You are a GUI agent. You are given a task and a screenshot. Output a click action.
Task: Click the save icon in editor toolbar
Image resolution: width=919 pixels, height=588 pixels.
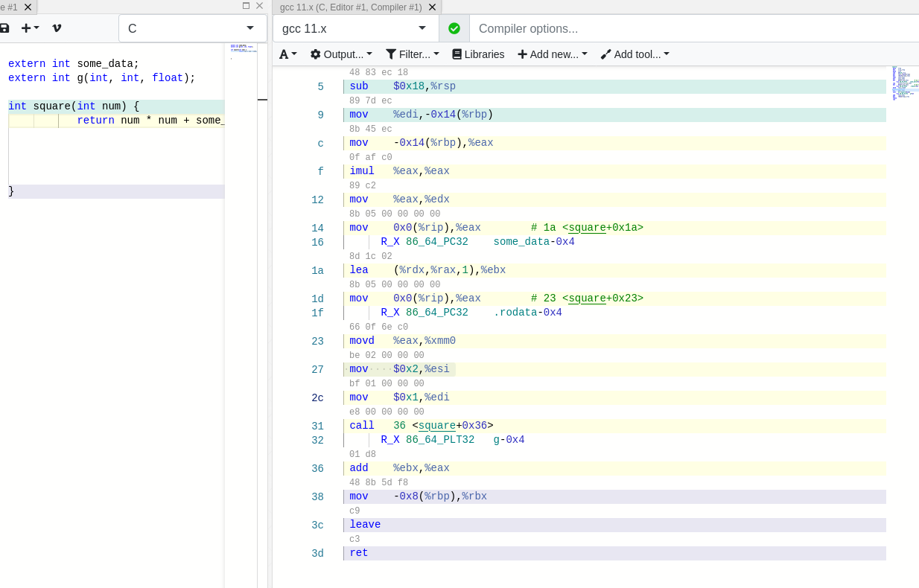pos(5,28)
